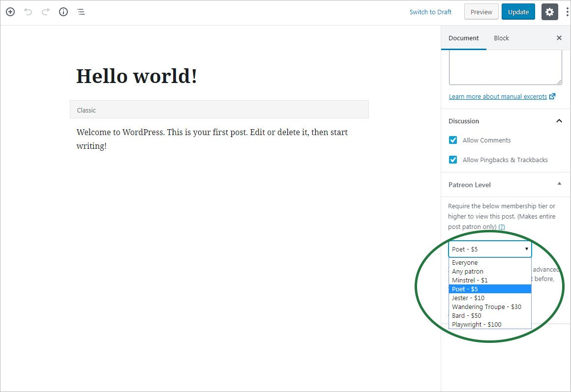Collapse the Patreon Level panel
571x392 pixels.
click(x=559, y=184)
